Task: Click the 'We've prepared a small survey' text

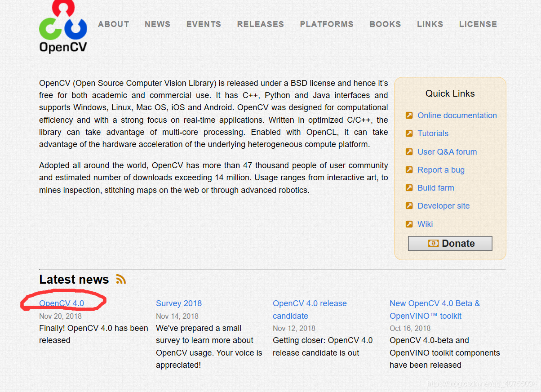Action: click(x=209, y=347)
